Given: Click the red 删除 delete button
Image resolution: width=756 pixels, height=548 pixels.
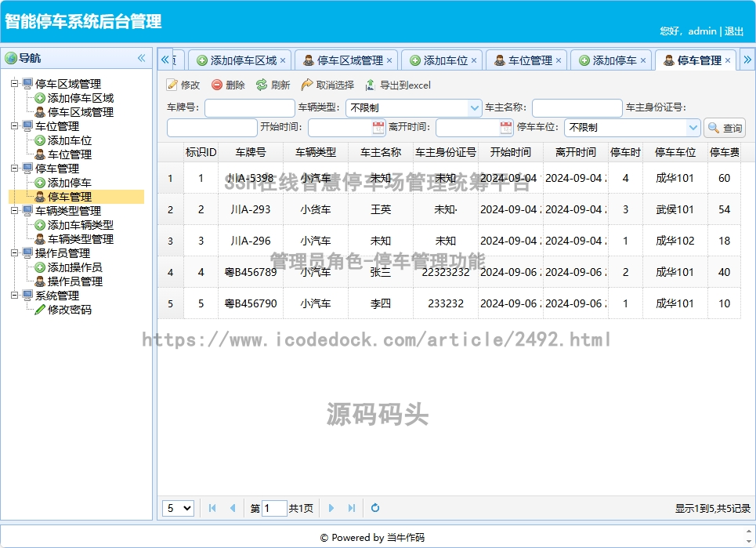Looking at the screenshot, I should (229, 85).
